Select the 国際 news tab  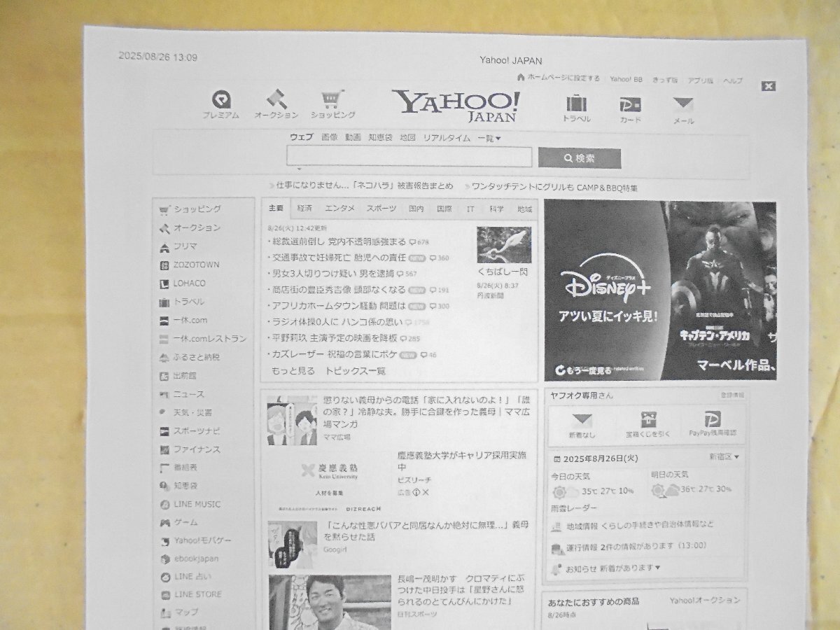(x=444, y=209)
